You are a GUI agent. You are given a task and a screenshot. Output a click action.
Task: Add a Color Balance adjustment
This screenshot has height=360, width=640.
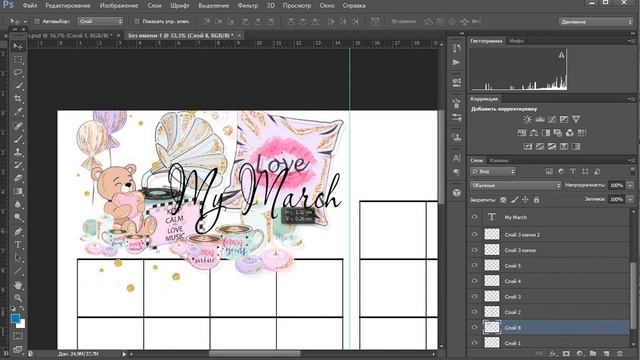(534, 133)
